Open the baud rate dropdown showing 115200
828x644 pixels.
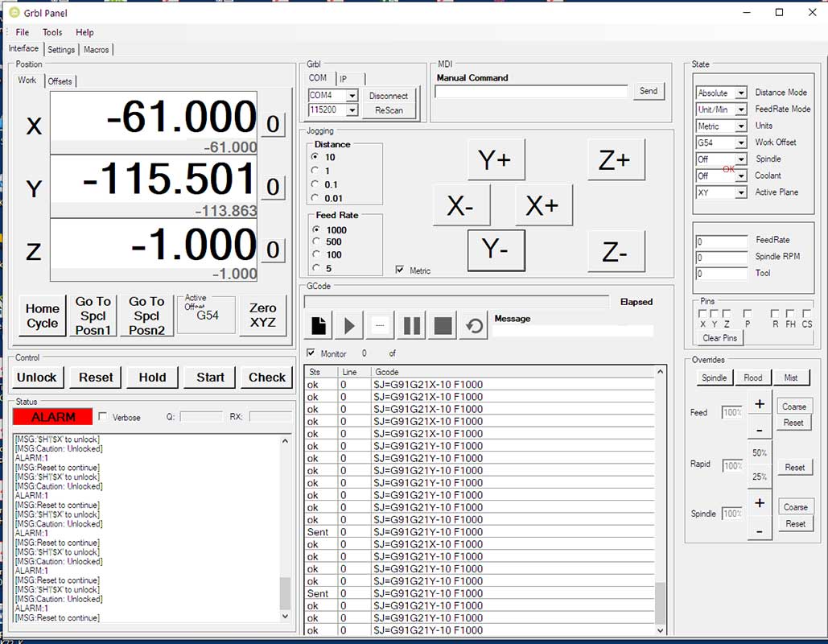point(351,110)
